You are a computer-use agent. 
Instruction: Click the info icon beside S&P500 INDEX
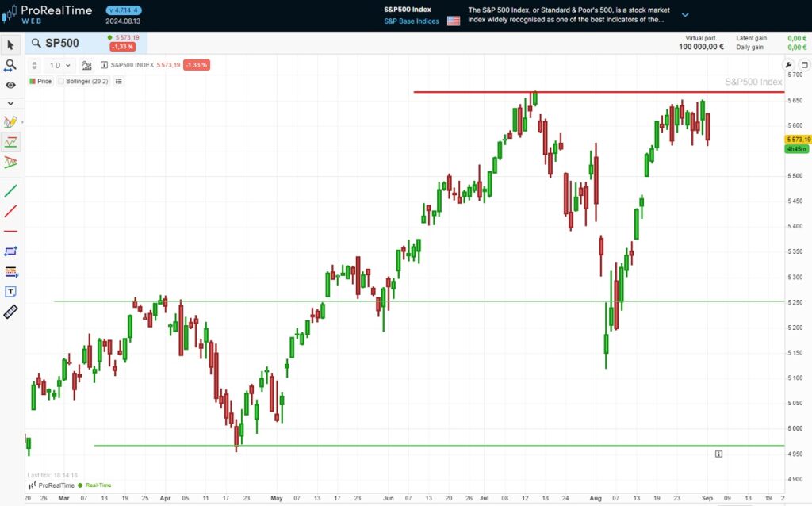pyautogui.click(x=104, y=65)
